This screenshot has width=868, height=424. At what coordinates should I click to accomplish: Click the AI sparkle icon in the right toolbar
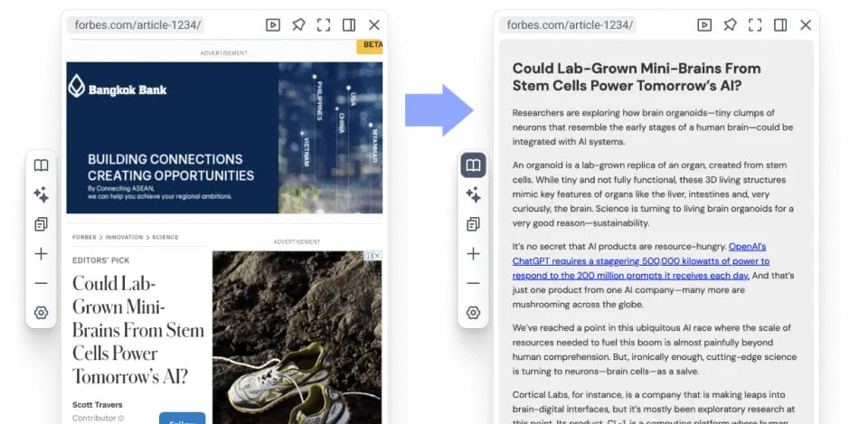pyautogui.click(x=473, y=195)
